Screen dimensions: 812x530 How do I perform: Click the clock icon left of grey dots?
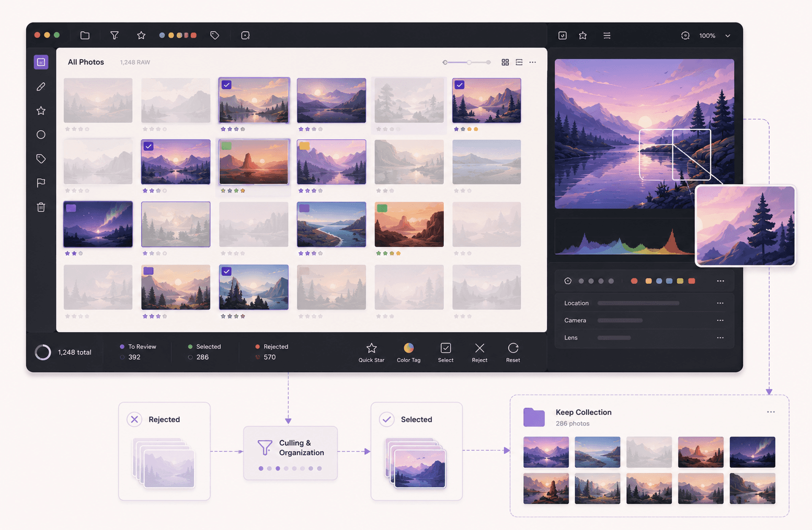[x=568, y=281]
